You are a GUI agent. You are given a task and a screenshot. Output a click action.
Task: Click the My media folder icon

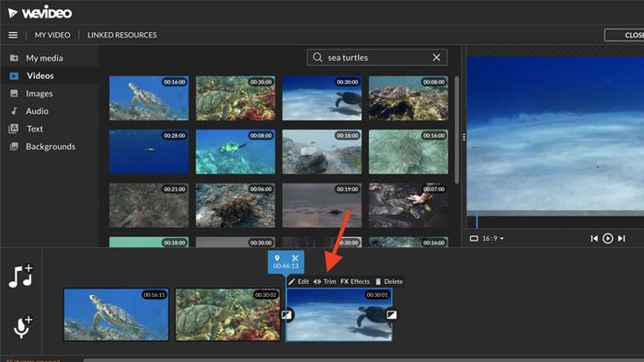[x=14, y=58]
